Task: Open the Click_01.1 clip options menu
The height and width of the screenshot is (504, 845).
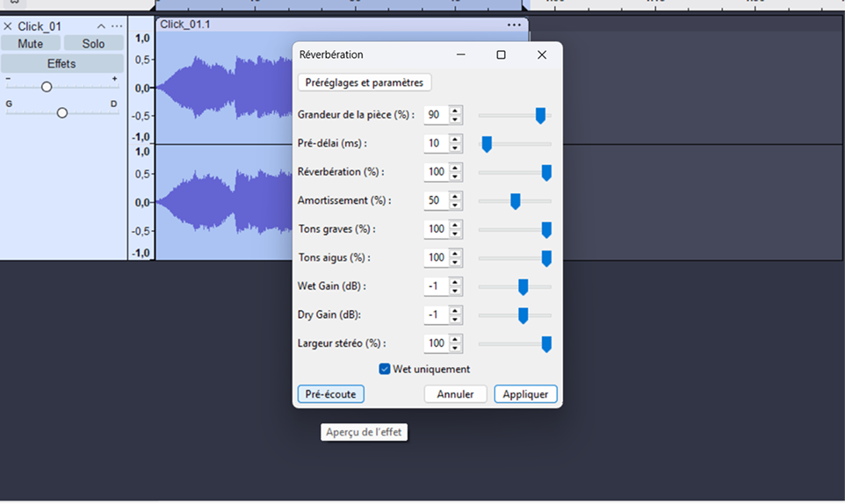Action: pos(514,25)
